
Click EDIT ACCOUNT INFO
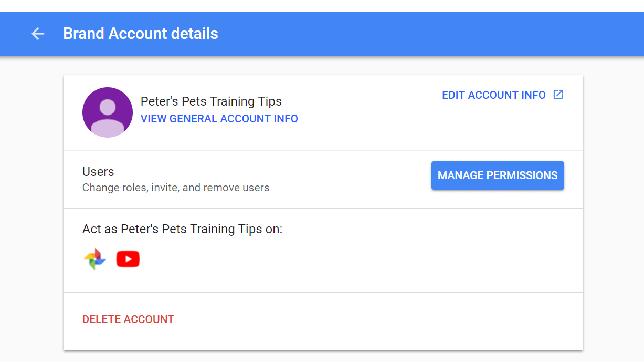coord(493,95)
